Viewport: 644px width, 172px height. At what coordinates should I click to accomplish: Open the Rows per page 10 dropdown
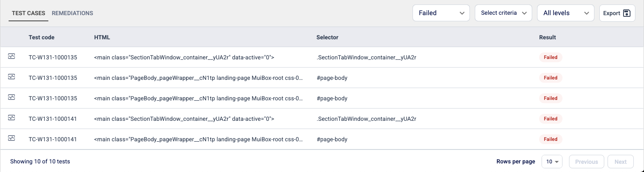click(x=552, y=162)
